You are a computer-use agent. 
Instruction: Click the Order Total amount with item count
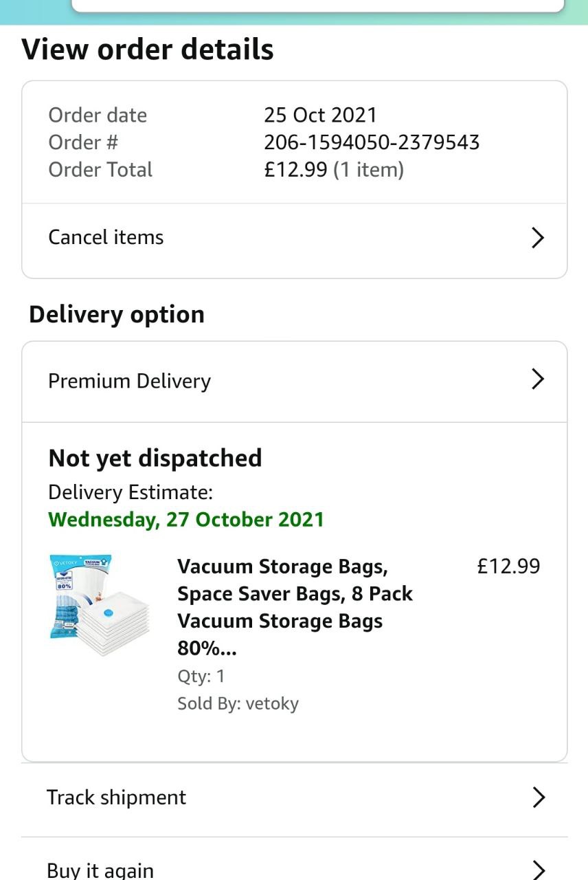(334, 170)
